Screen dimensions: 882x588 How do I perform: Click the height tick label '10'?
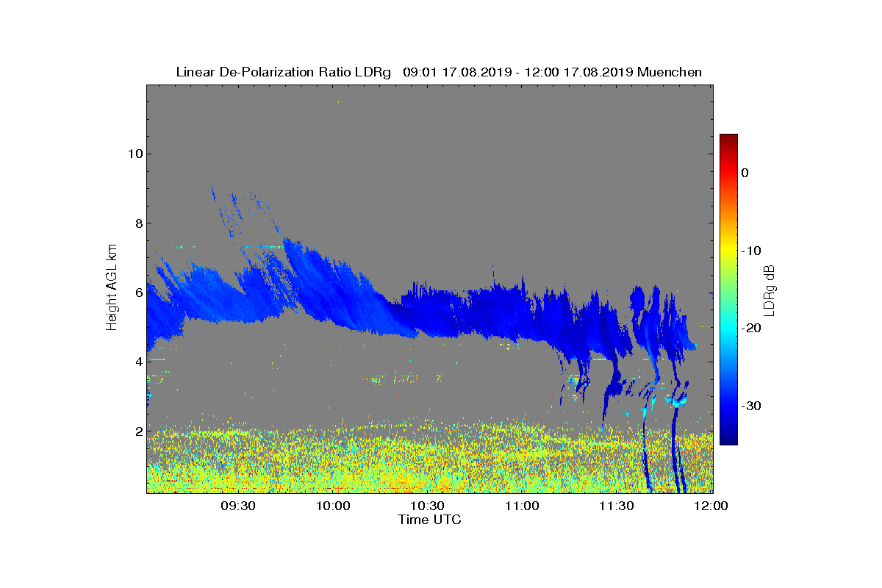134,154
